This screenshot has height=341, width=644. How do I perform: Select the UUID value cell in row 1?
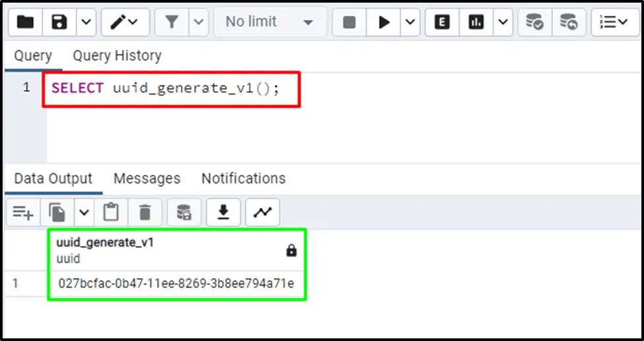pos(176,284)
